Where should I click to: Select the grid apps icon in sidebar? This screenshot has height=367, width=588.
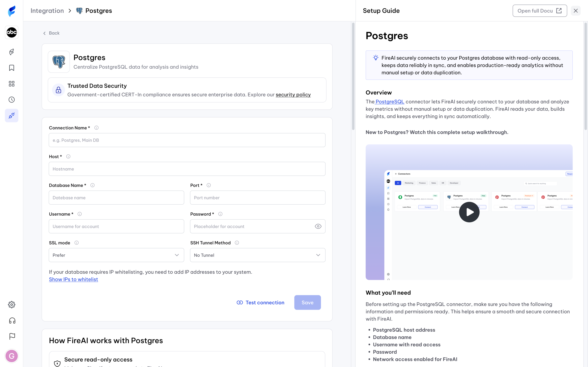[11, 84]
